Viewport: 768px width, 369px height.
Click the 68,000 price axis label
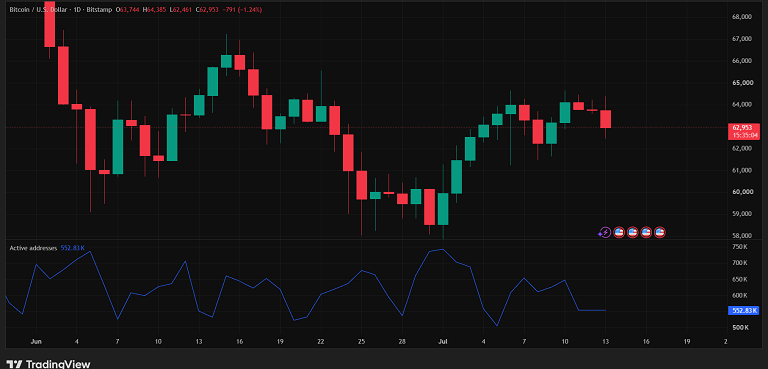coord(742,17)
